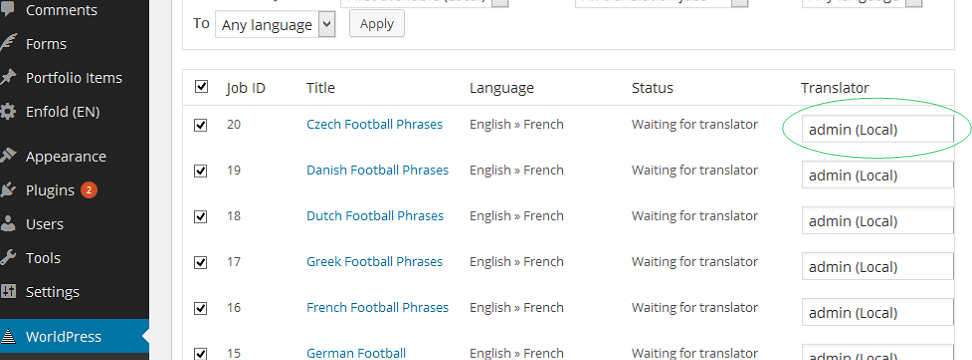Click the Forms feather icon

[7, 43]
